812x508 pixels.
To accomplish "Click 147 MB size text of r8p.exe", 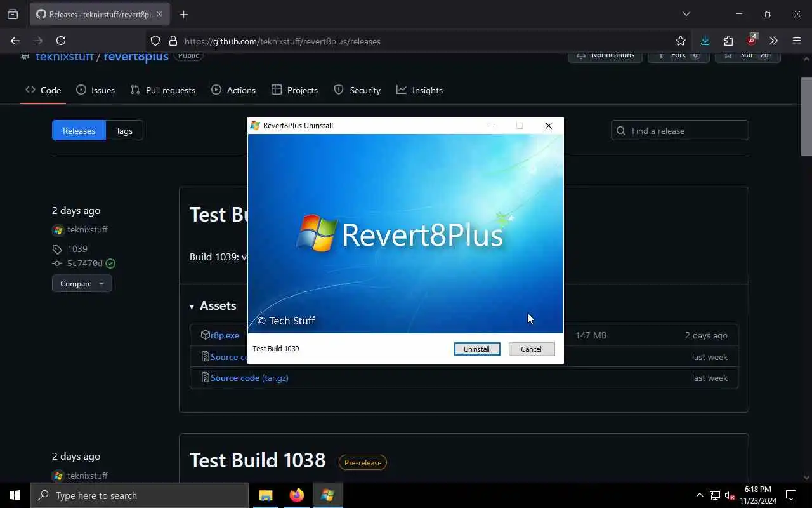I will click(591, 335).
